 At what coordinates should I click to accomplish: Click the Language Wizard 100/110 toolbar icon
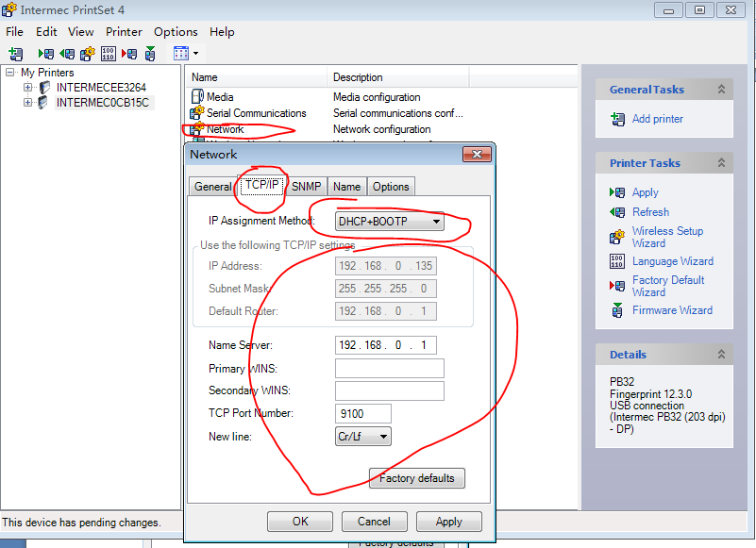(109, 54)
